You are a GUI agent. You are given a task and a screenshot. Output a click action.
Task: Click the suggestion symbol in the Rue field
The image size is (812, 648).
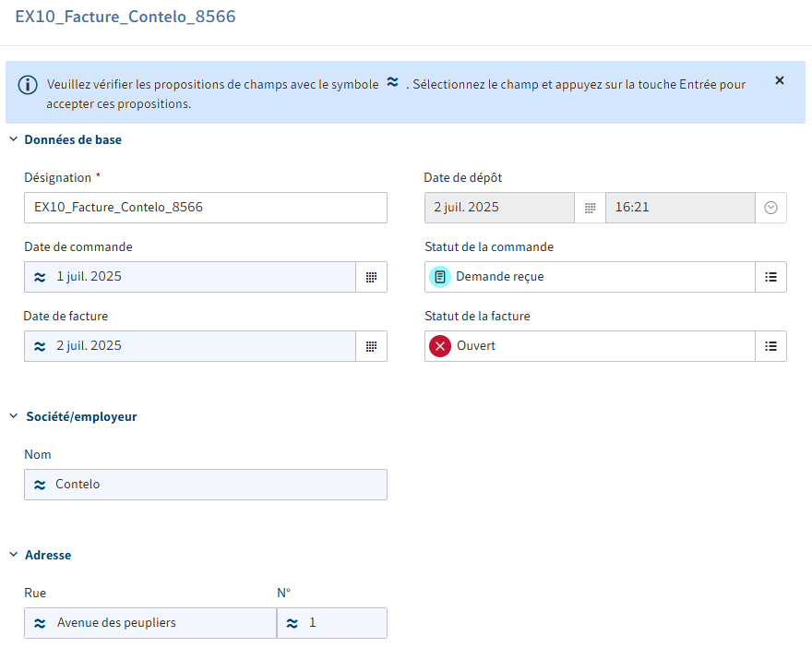[x=40, y=623]
